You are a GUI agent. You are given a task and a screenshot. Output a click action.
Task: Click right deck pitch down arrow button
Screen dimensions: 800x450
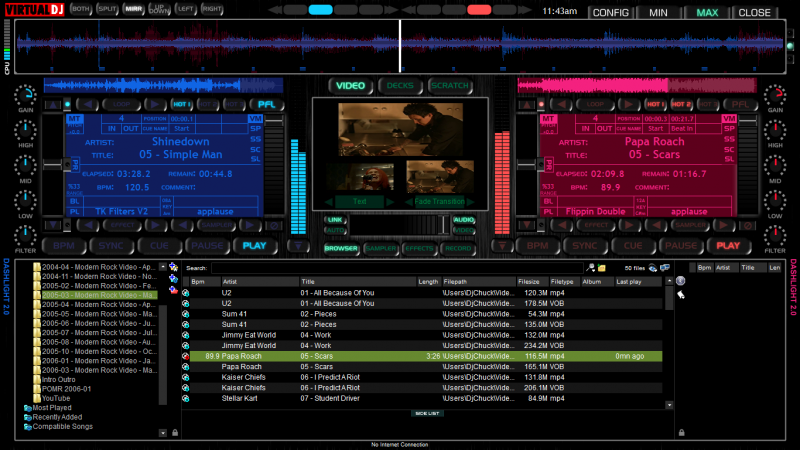pyautogui.click(x=527, y=225)
